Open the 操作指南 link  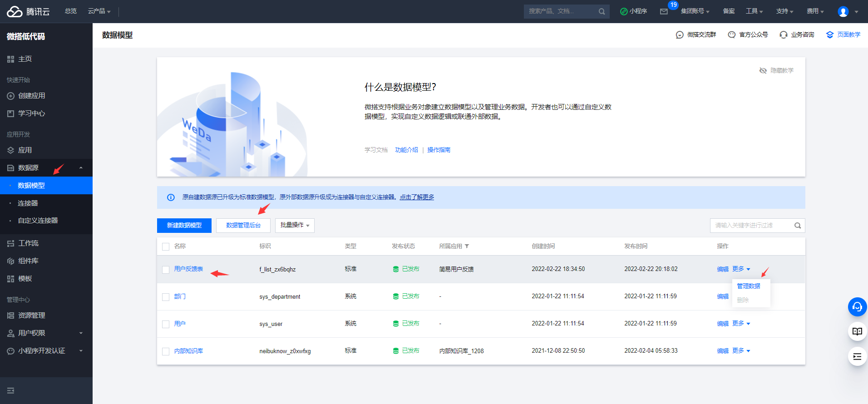(x=439, y=150)
